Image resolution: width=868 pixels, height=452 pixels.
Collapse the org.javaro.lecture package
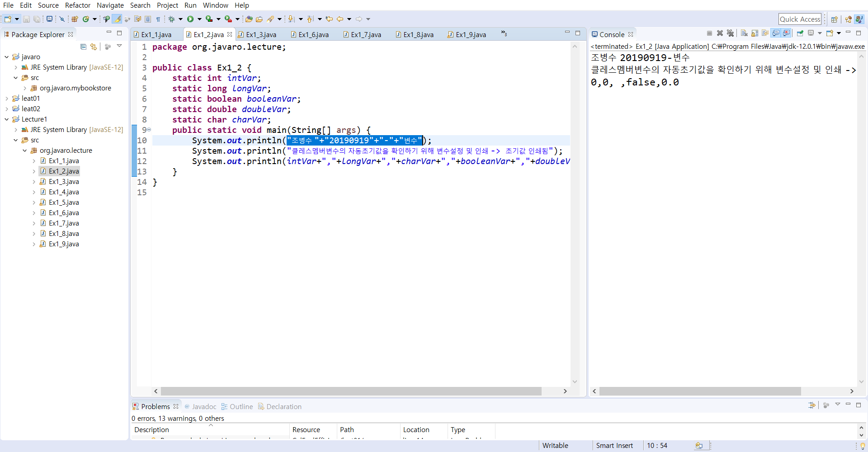pyautogui.click(x=25, y=151)
